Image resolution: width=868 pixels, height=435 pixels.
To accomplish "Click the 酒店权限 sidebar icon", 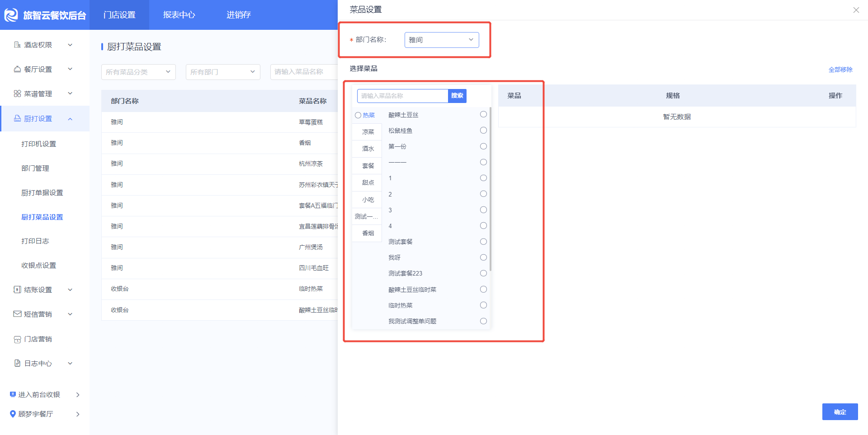I will (x=17, y=45).
